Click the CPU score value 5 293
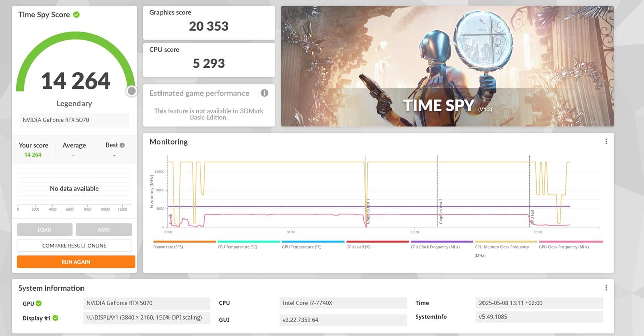This screenshot has width=644, height=336. tap(209, 63)
